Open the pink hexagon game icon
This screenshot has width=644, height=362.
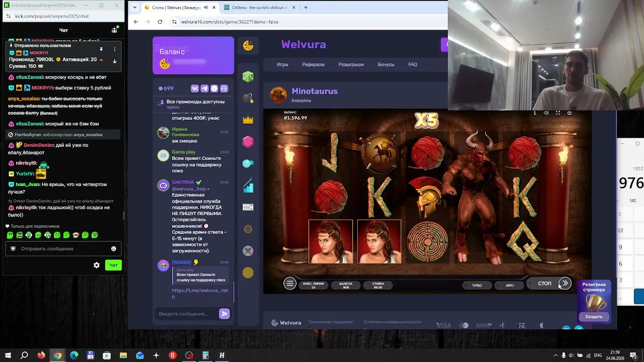click(x=248, y=142)
